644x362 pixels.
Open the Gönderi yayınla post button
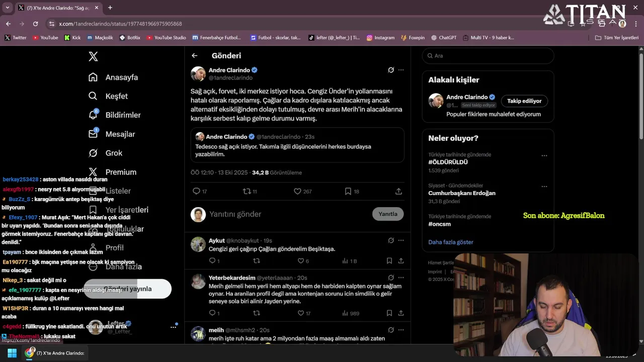click(x=128, y=289)
